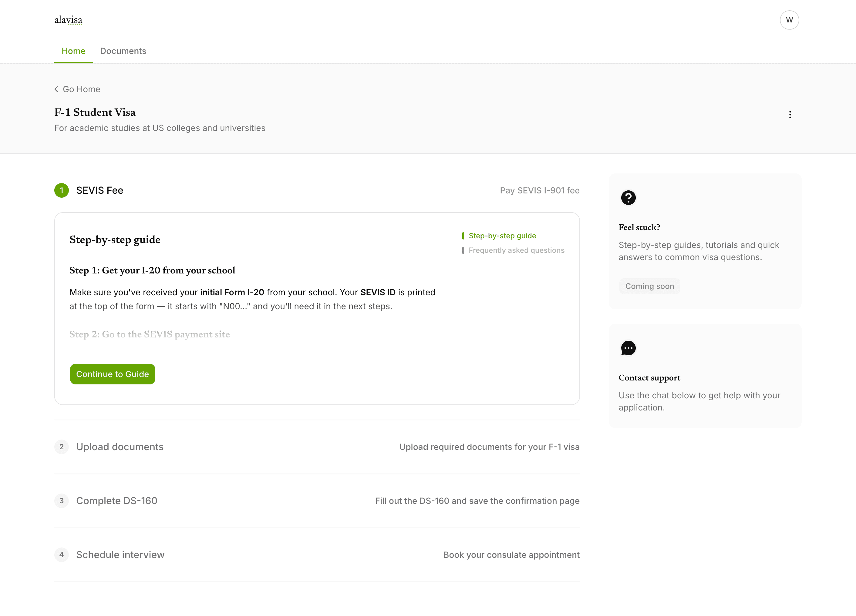856x616 pixels.
Task: Open the help question mark icon
Action: (x=628, y=197)
